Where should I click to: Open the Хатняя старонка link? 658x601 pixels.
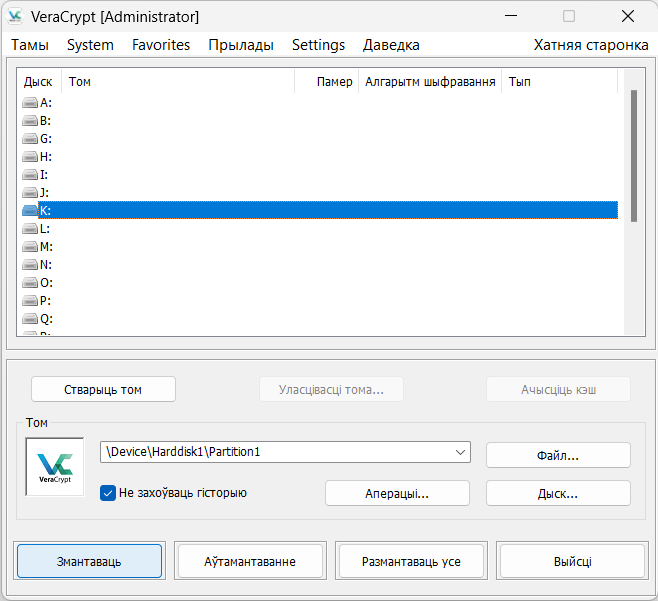(591, 45)
